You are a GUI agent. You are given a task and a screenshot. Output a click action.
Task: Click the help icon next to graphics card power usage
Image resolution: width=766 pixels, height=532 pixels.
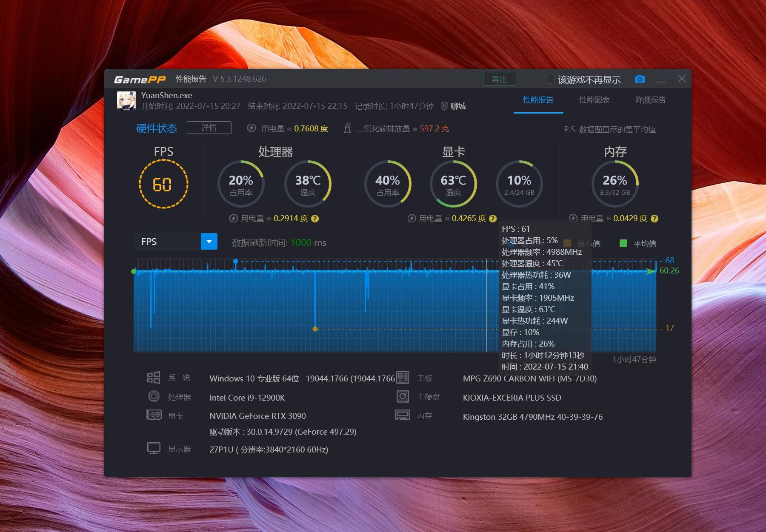click(493, 219)
